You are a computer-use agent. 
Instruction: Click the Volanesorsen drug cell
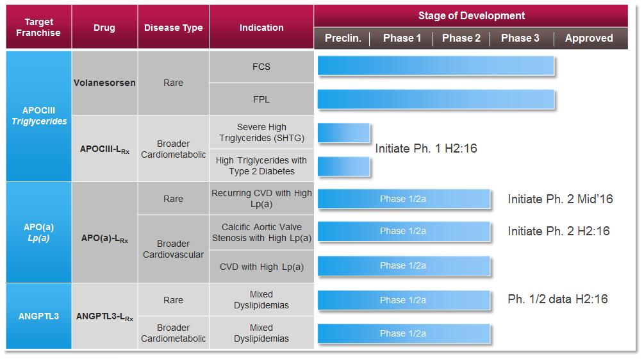click(x=104, y=83)
